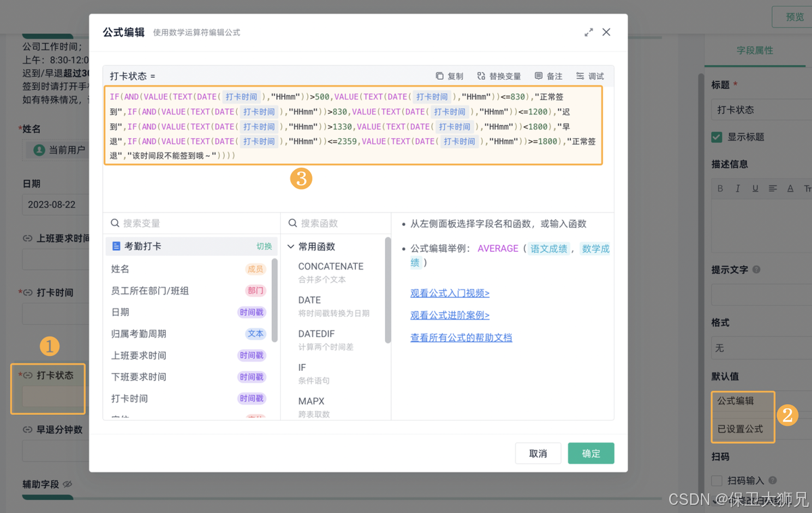812x513 pixels.
Task: Click the 预览 preview button
Action: pos(795,17)
